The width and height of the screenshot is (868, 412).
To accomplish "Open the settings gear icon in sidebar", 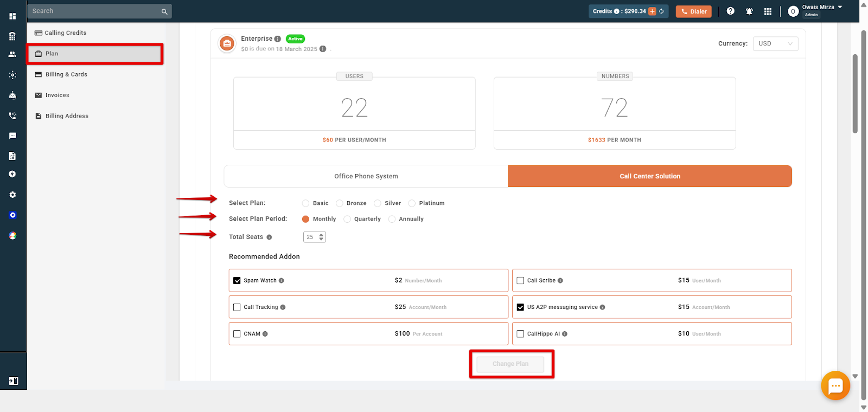I will [x=12, y=195].
